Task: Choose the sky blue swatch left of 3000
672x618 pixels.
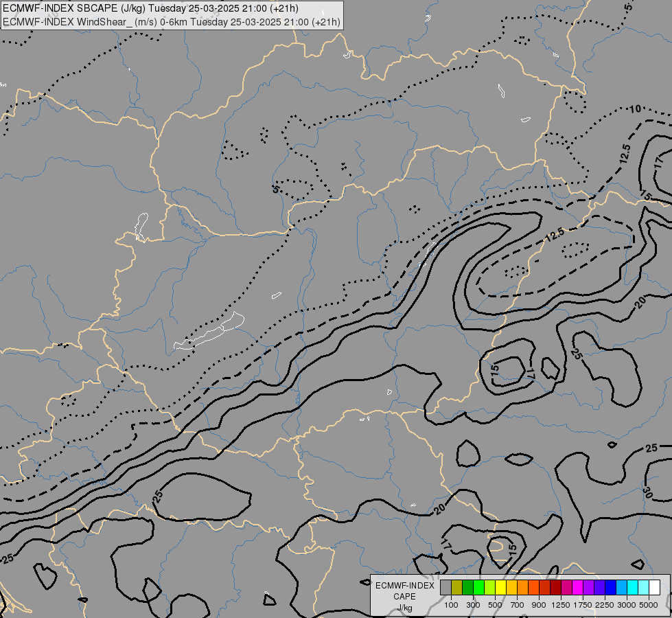Action: click(621, 587)
